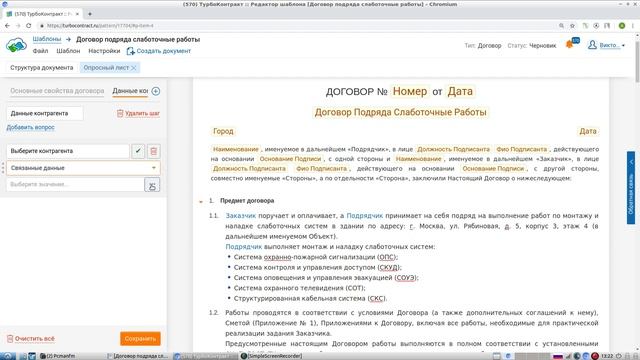640x360 pixels.
Task: Select the Опросный лист tab
Action: click(x=106, y=68)
